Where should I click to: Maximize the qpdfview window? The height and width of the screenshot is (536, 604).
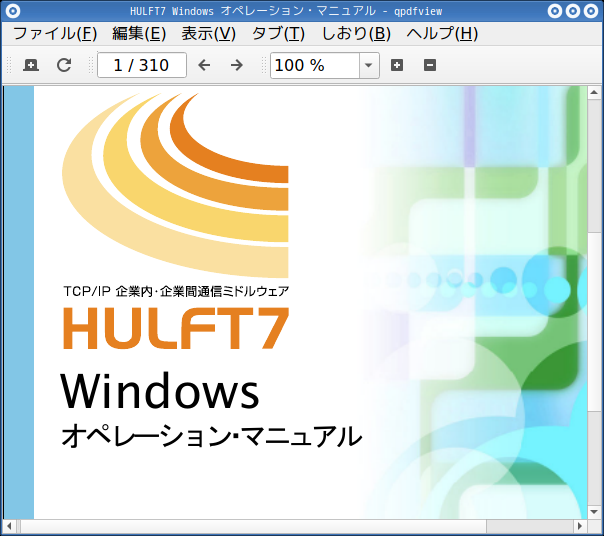[573, 11]
